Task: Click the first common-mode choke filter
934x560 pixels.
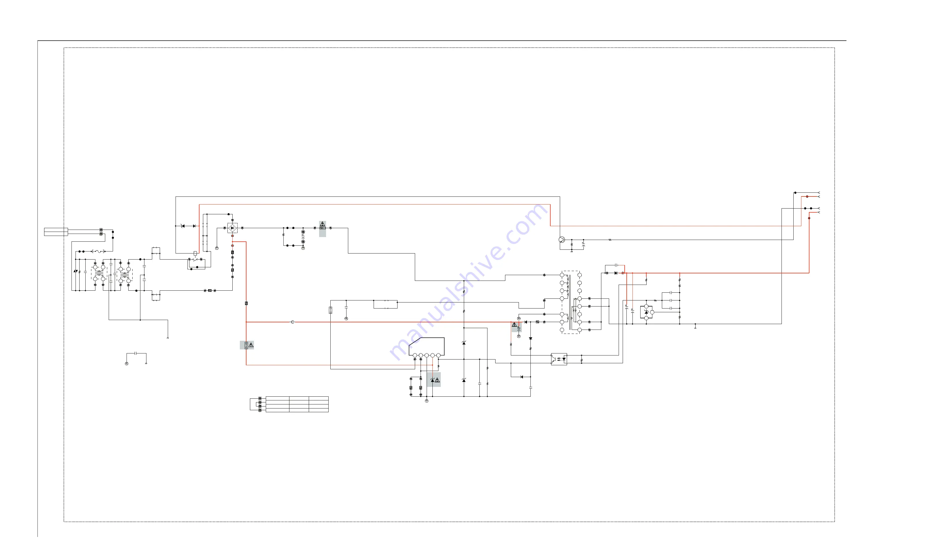Action: click(x=99, y=273)
